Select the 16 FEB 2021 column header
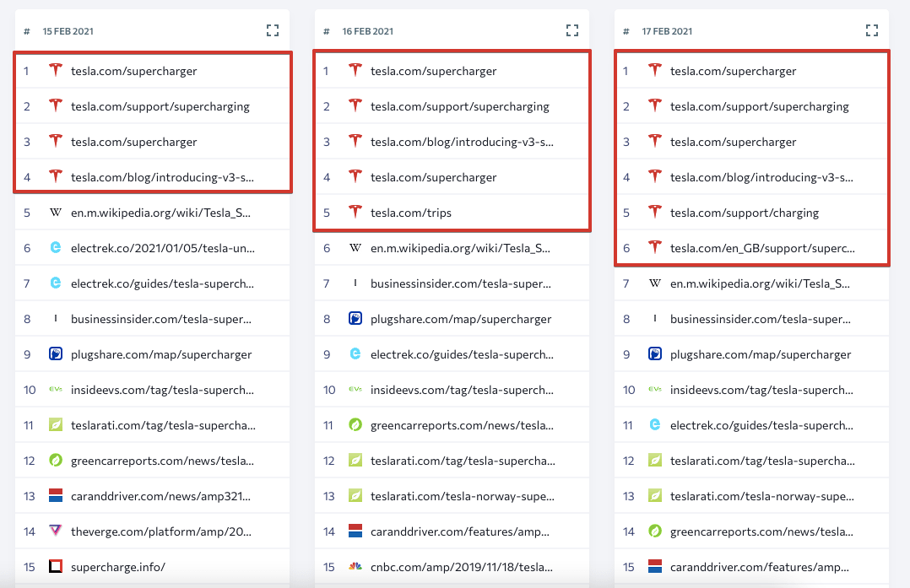910x588 pixels. click(367, 31)
